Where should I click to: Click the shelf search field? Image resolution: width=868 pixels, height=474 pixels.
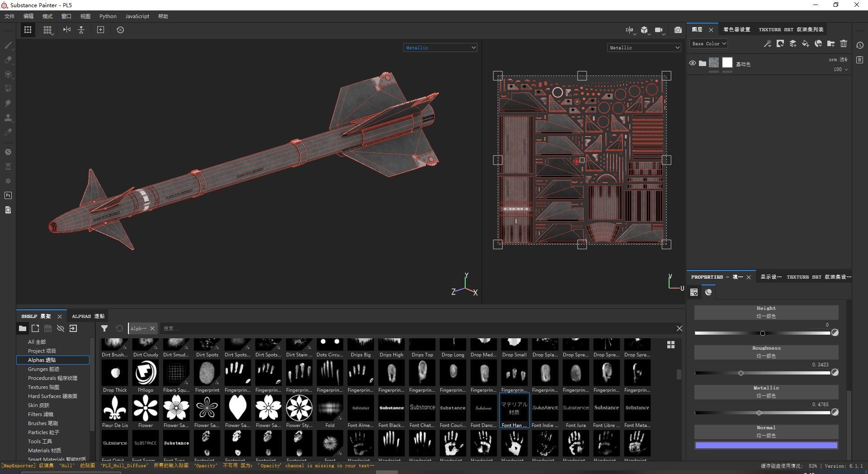click(416, 328)
